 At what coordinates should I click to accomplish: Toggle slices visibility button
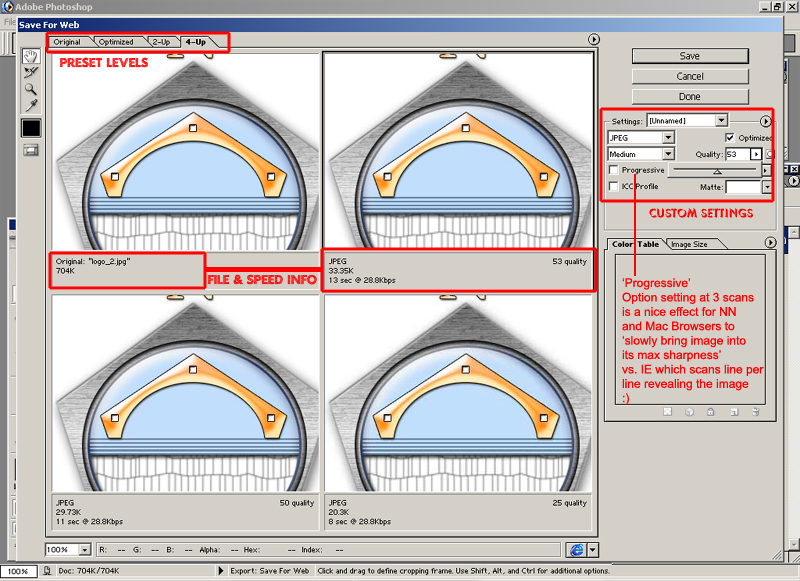coord(31,149)
